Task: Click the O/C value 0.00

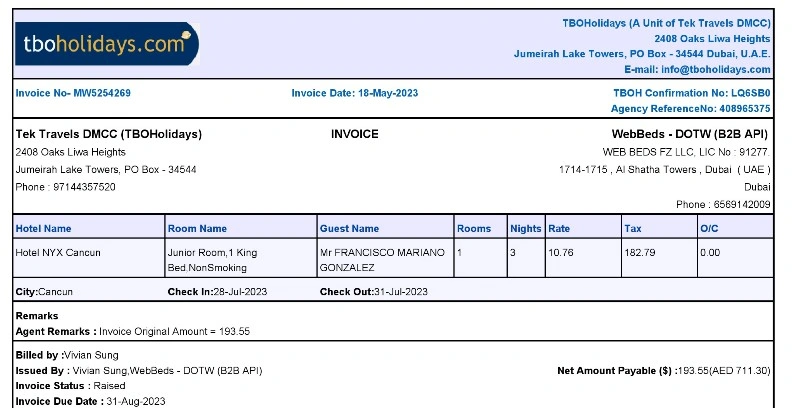Action: click(710, 252)
